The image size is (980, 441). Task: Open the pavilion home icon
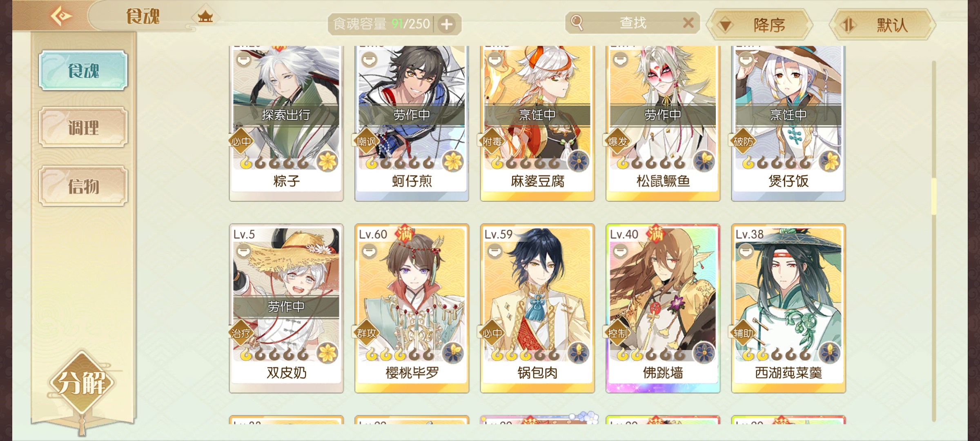(x=205, y=16)
